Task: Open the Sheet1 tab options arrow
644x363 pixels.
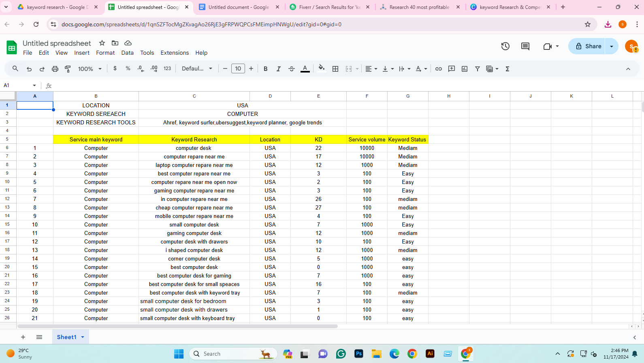Action: [83, 337]
